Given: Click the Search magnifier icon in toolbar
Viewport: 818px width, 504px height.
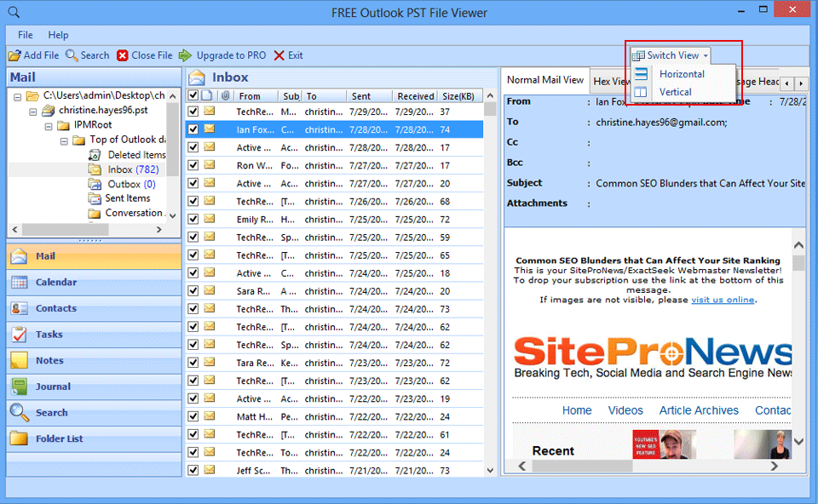Looking at the screenshot, I should pos(72,55).
